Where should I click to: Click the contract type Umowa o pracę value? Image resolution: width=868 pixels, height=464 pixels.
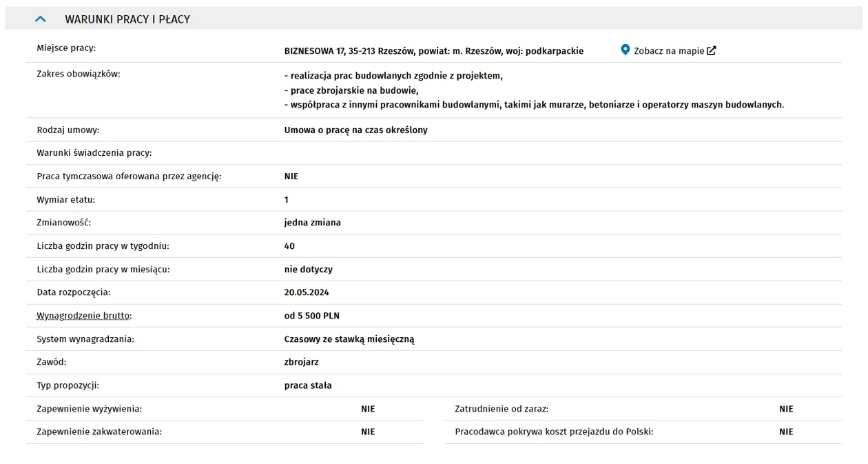click(x=355, y=130)
